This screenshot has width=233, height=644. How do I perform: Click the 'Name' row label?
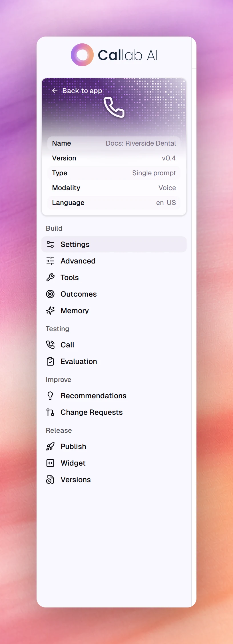[x=61, y=143]
